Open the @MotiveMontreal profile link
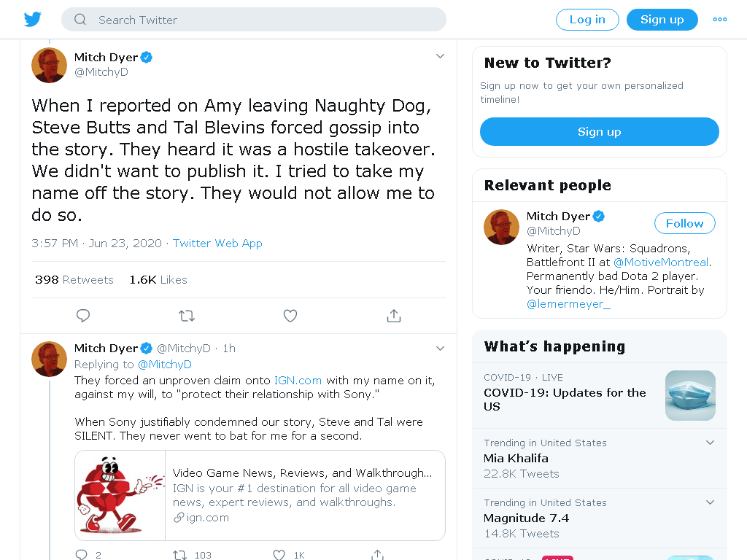The image size is (747, 560). pos(661,262)
